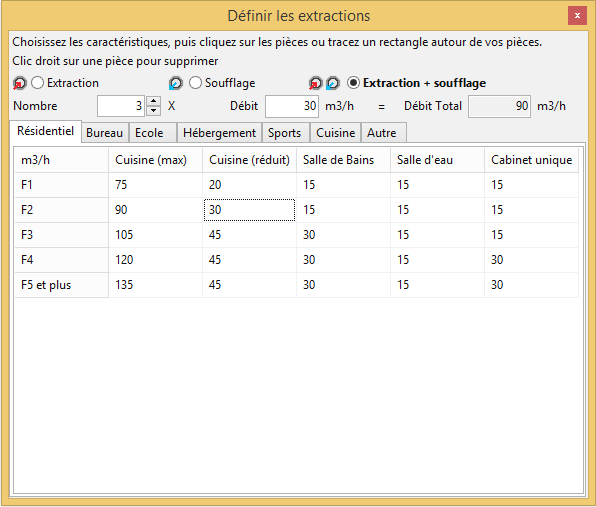The image size is (596, 507).
Task: Click the red extraction icon before Extraction + soufflage
Action: tap(315, 83)
